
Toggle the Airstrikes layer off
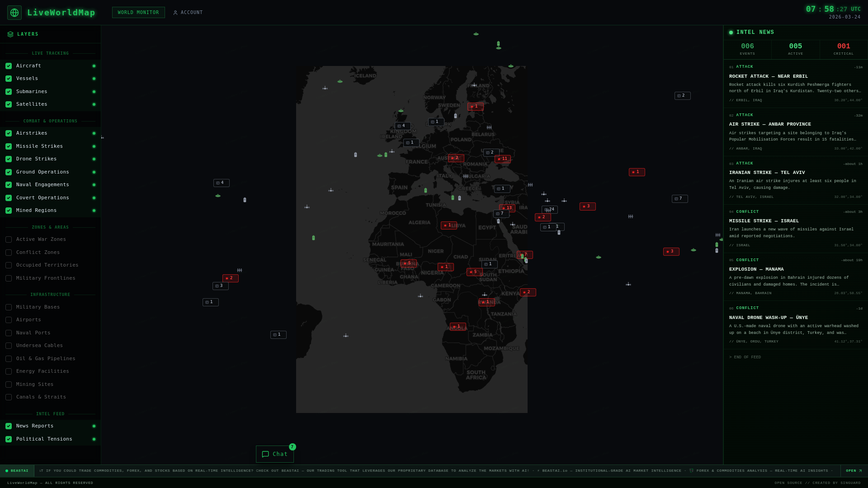point(9,133)
